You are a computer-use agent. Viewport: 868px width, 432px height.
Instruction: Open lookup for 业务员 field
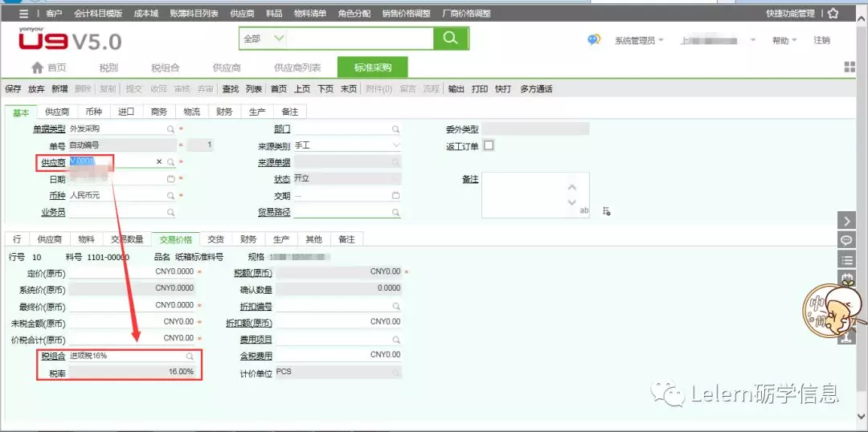tap(171, 212)
